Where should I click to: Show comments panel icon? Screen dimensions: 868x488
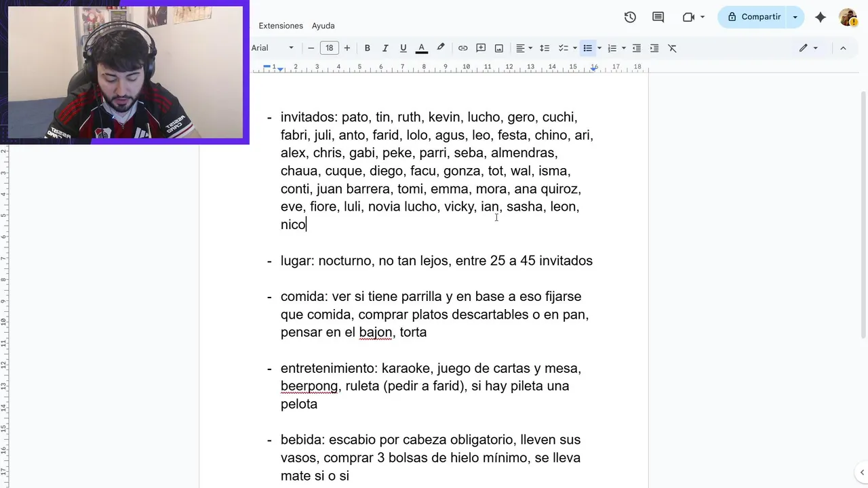658,17
